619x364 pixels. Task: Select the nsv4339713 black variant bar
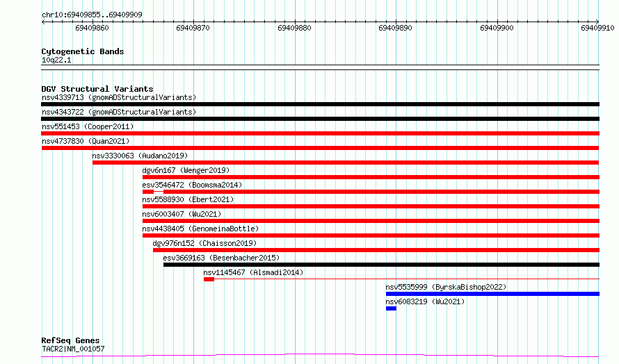tap(320, 104)
